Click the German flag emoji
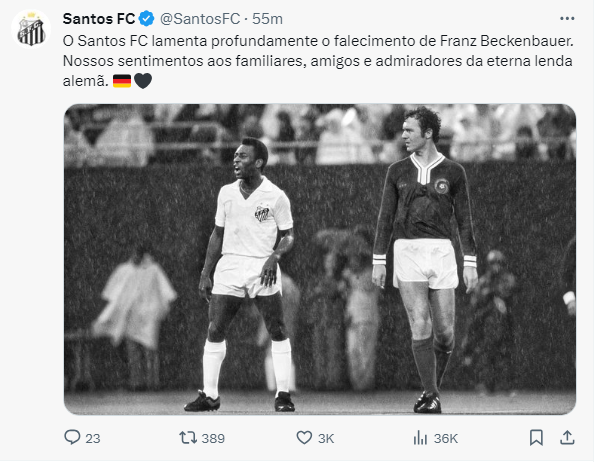This screenshot has width=614, height=462. (x=121, y=81)
